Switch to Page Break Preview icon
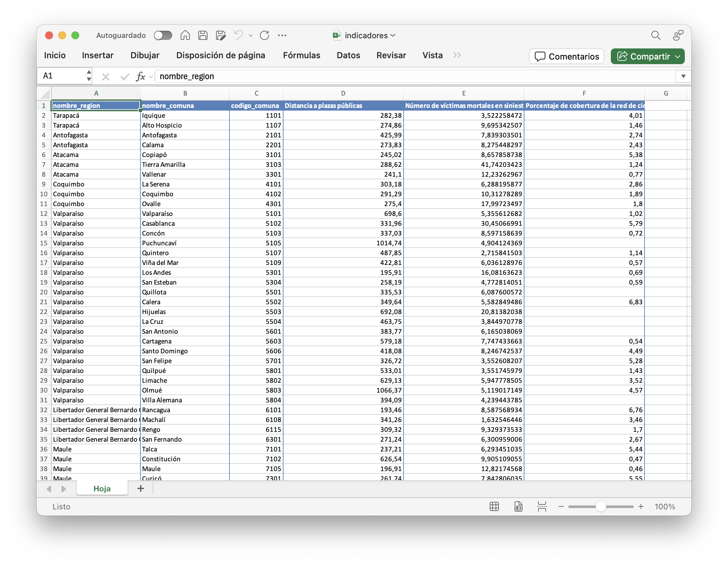The image size is (728, 564). click(542, 506)
